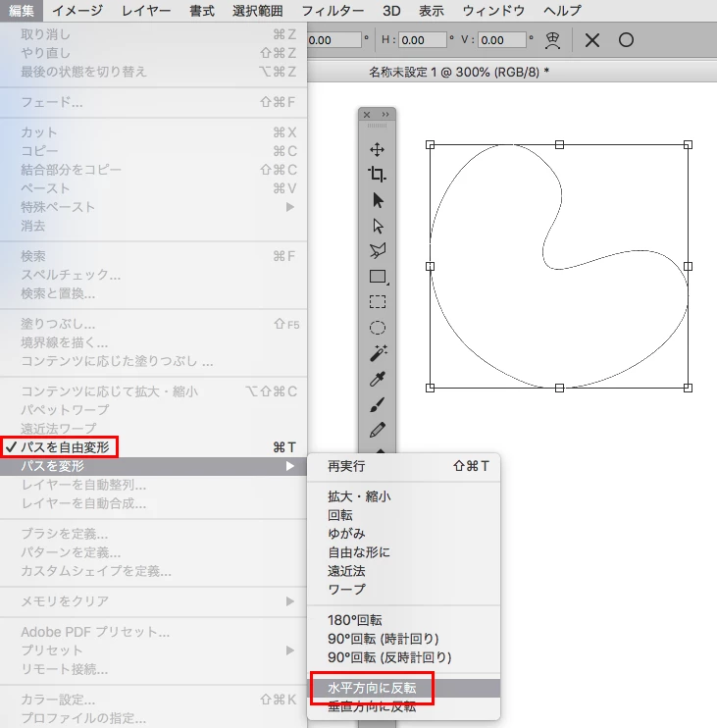This screenshot has width=717, height=728.
Task: Select the Elliptical Marquee tool
Action: 378,328
